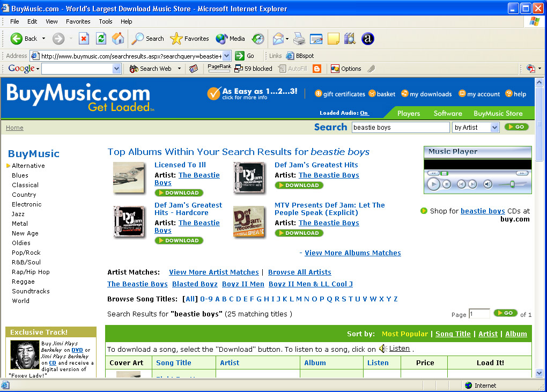547x392 pixels.
Task: Click the Adobe PDF toolbar icon
Action: click(530, 69)
